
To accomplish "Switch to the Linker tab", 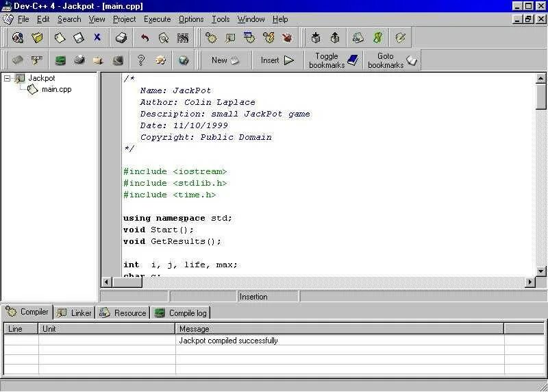I will (x=74, y=313).
